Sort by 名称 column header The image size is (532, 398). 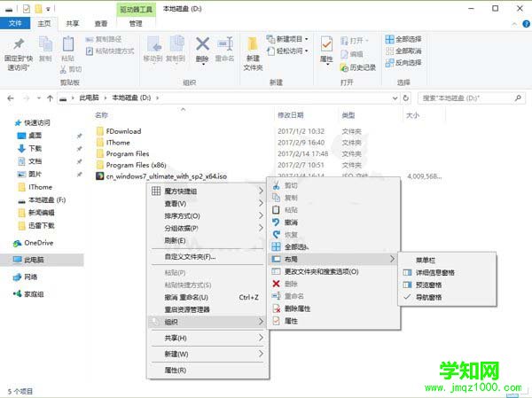101,115
